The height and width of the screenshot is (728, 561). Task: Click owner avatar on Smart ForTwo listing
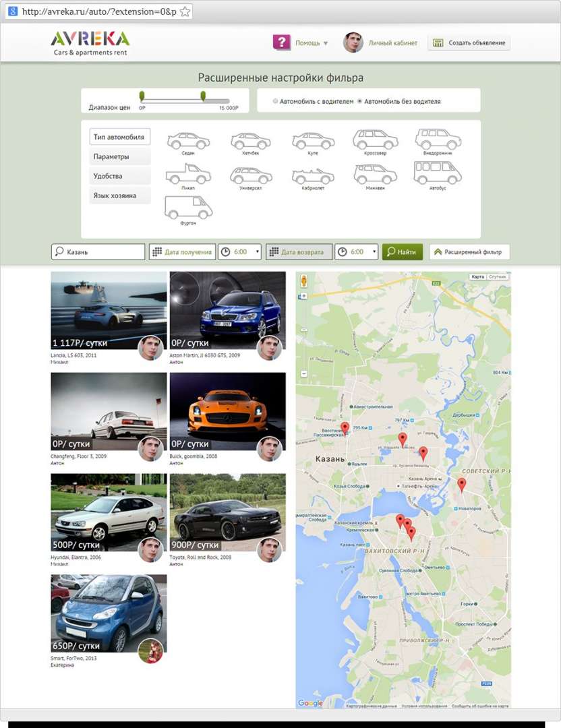(150, 651)
